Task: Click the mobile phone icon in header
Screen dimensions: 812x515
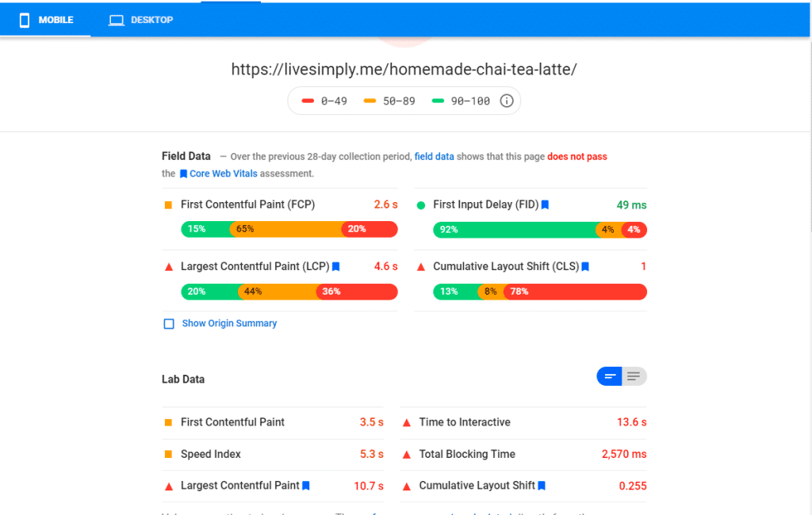Action: point(25,20)
